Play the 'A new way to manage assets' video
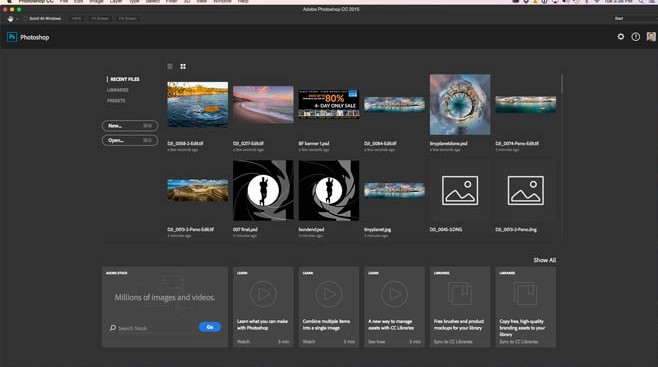 [394, 294]
